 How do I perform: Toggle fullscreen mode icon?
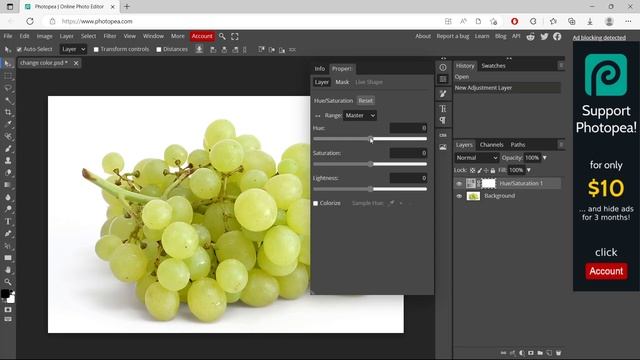point(235,36)
